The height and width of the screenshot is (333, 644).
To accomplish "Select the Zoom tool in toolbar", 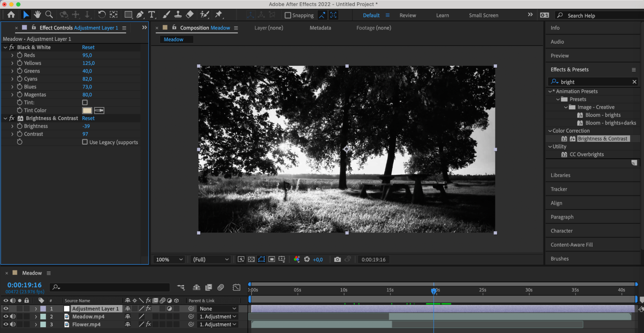I will point(49,14).
